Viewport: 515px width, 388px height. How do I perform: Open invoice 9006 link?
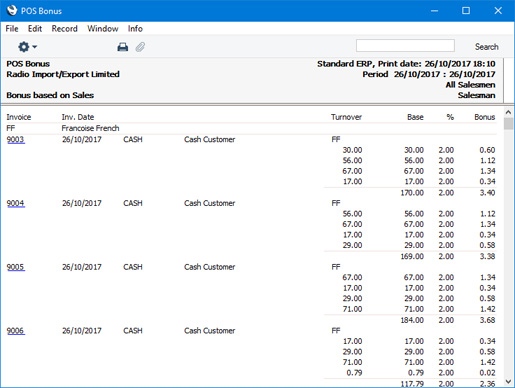16,331
